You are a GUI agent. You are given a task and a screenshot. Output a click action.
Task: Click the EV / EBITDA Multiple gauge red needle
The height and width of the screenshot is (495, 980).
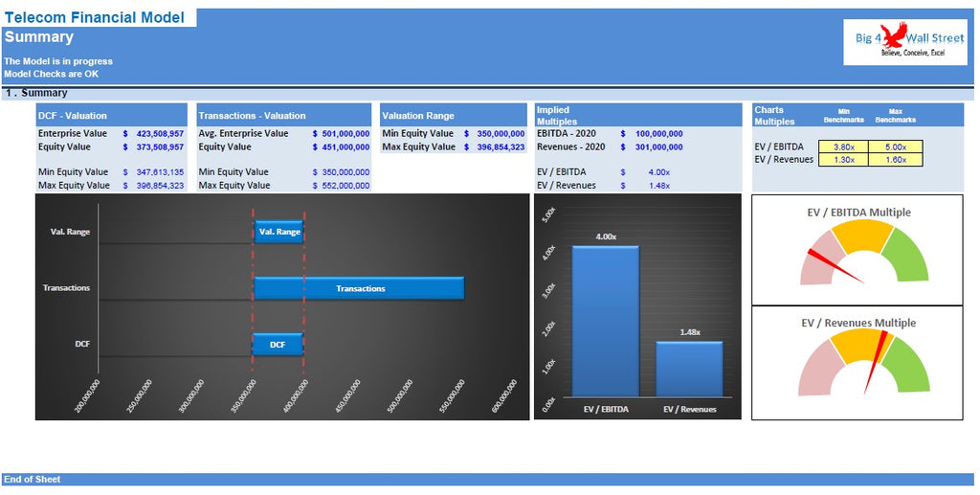point(831,265)
